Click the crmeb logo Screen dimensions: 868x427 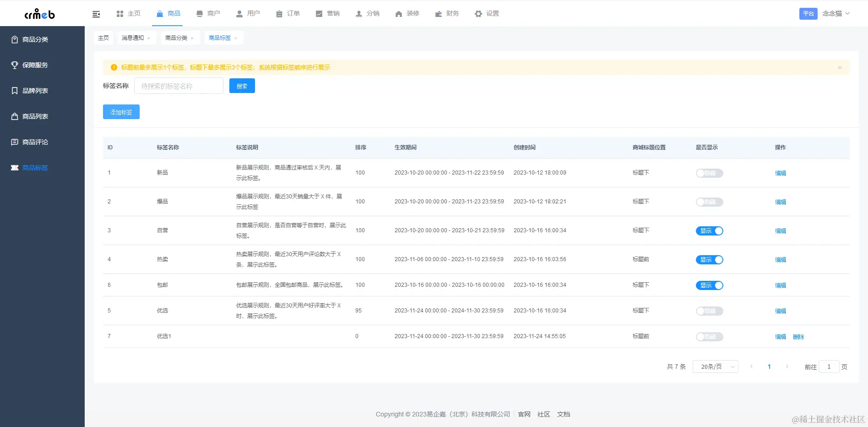(39, 14)
